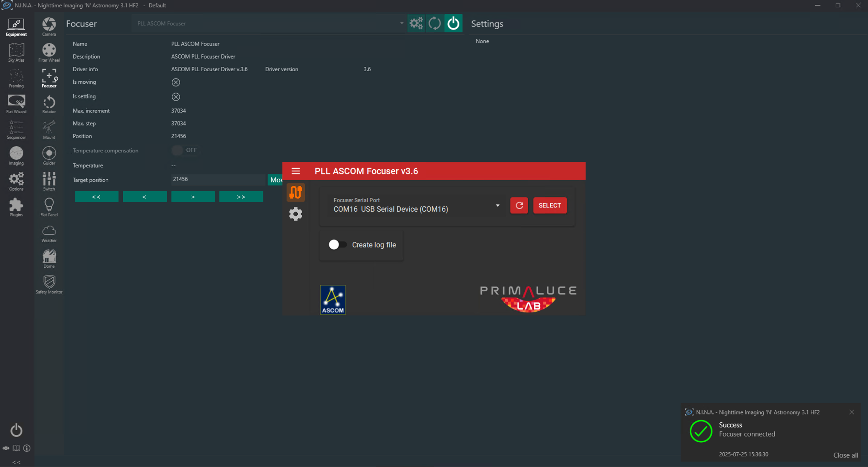Click the Target position input field
868x467 pixels.
pos(217,179)
